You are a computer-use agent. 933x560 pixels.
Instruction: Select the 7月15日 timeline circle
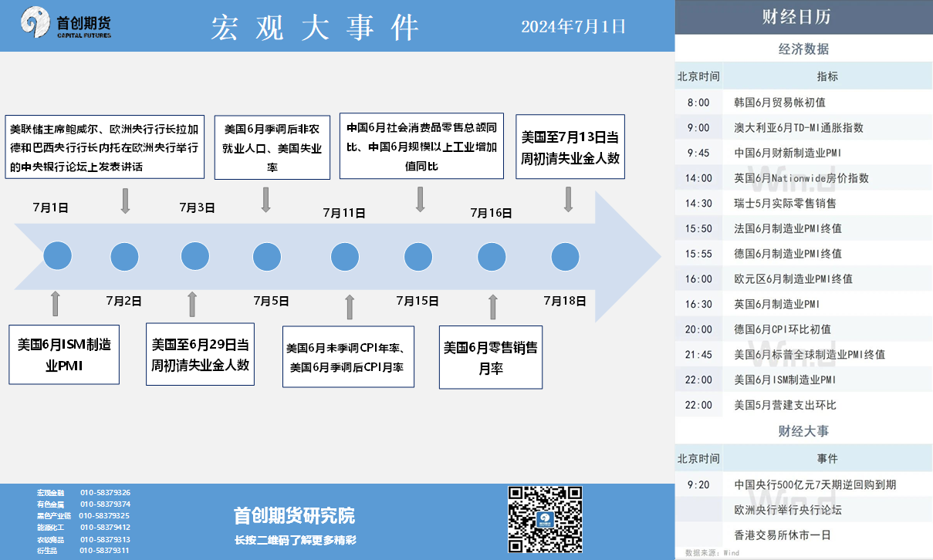click(418, 256)
